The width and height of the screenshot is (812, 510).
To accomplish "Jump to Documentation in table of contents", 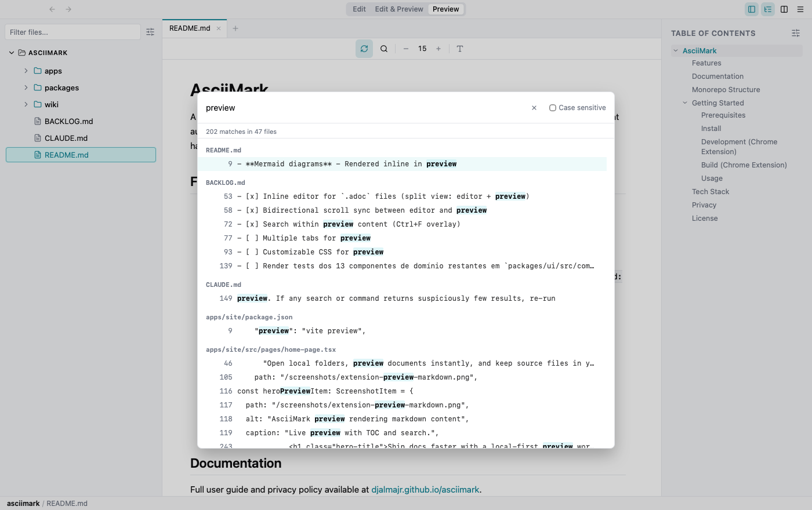I will pos(717,76).
